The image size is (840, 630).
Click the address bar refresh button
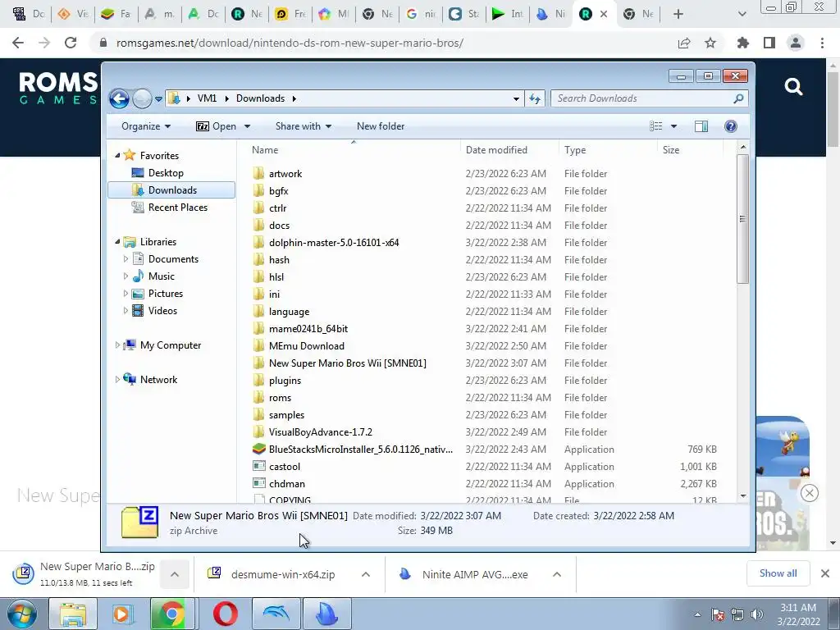click(535, 98)
